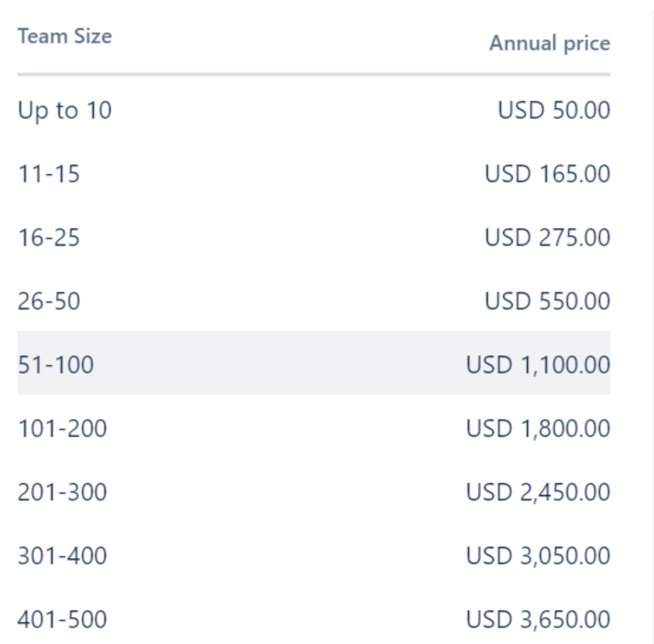Click the USD 2,450.00 price value

click(538, 491)
